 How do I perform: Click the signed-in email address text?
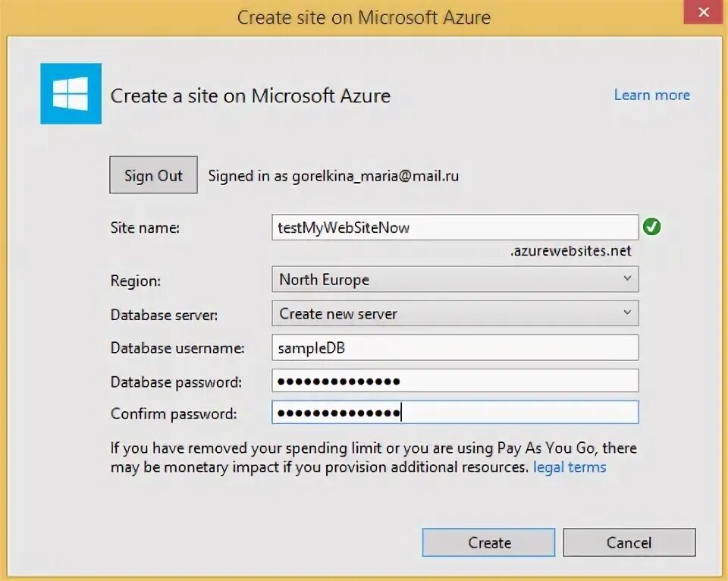pyautogui.click(x=375, y=176)
